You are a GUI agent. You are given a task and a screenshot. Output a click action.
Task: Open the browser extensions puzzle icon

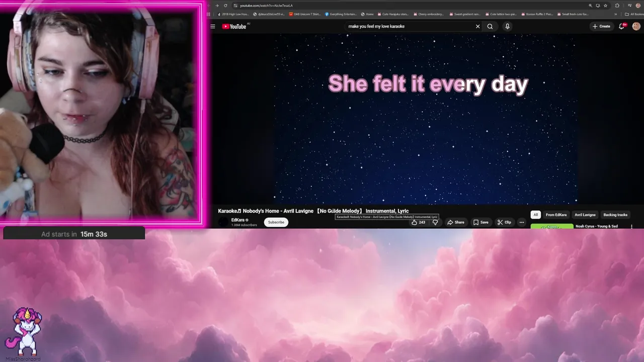tap(617, 6)
